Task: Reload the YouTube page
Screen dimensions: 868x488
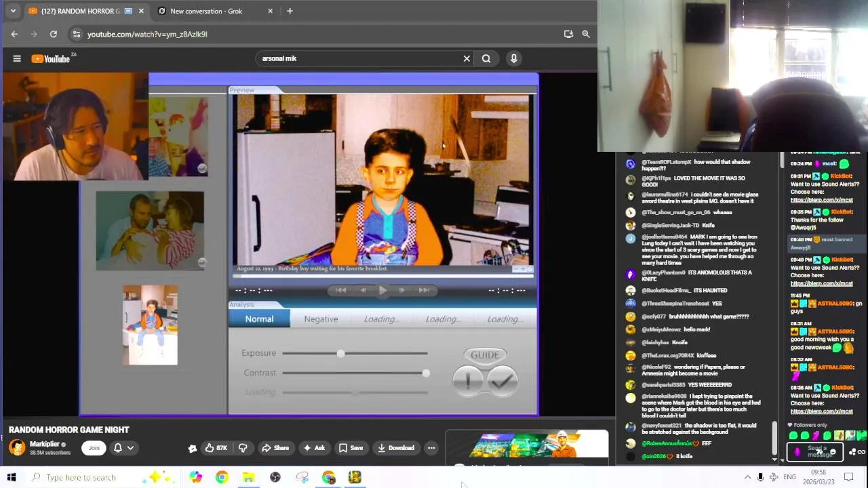Action: point(54,34)
